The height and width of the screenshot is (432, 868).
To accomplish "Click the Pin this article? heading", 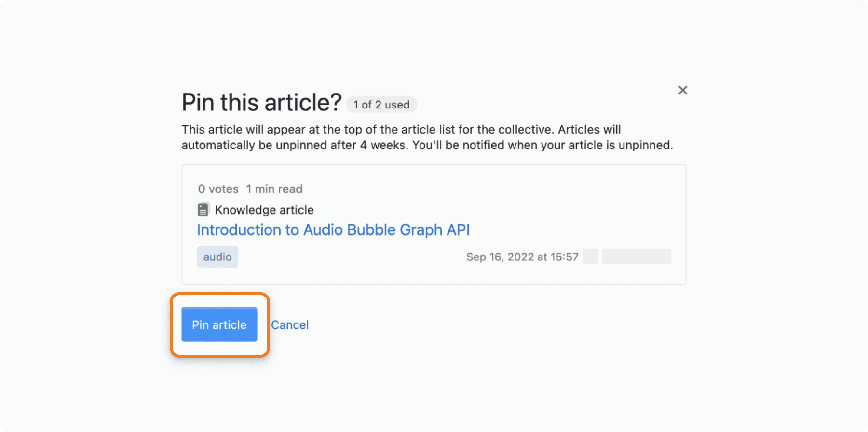I will (262, 102).
